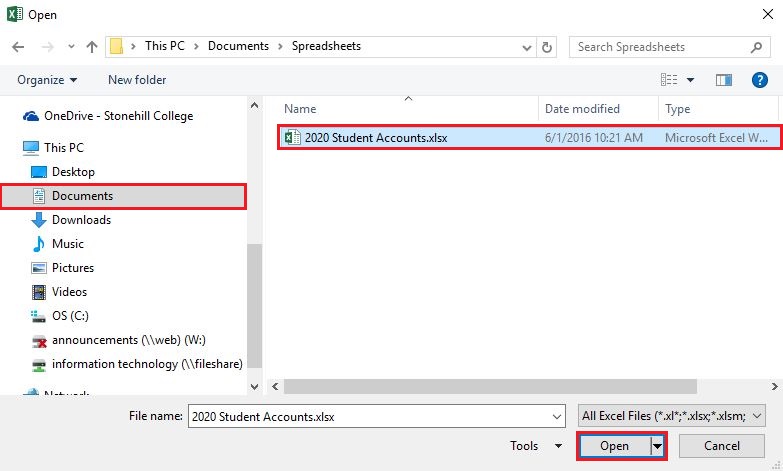Select This PC in address breadcrumb
Screen dimensions: 783x471
point(165,46)
